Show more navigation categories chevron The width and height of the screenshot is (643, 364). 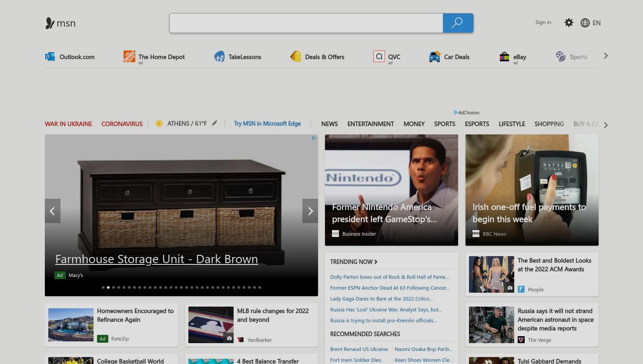coord(606,125)
